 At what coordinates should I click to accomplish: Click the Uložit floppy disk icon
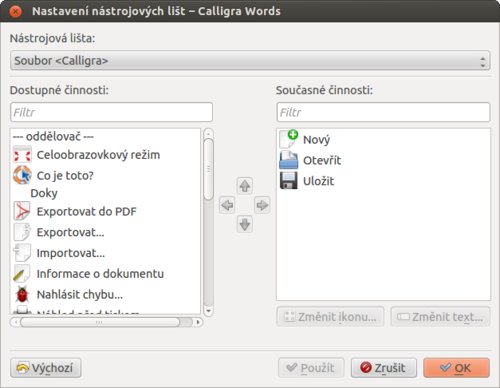pos(289,181)
